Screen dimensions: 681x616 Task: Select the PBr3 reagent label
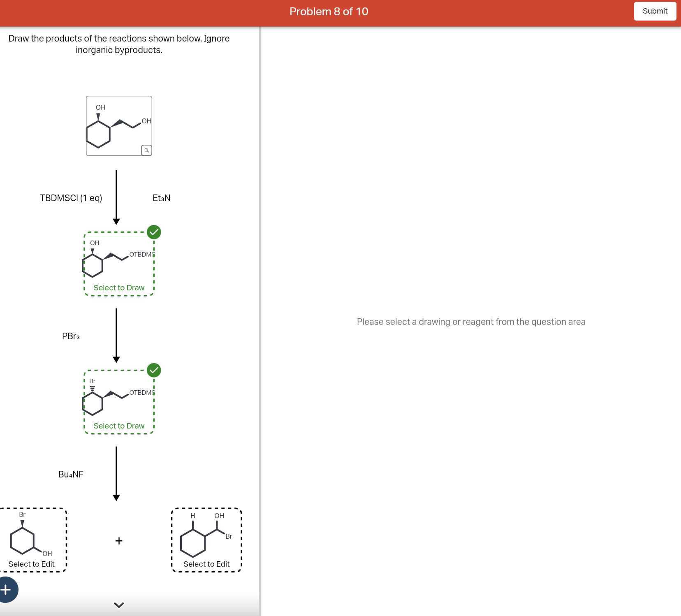(70, 336)
